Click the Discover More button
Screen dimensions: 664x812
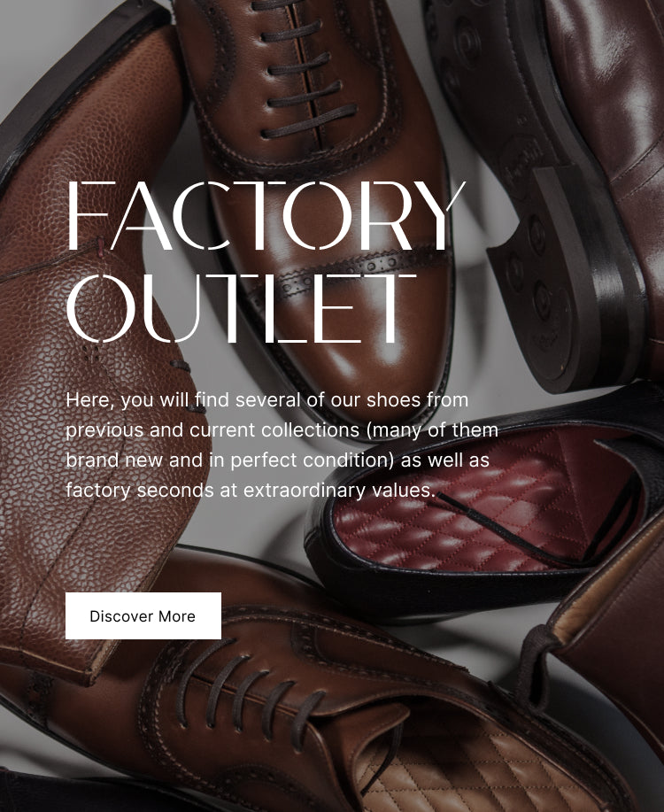point(143,615)
